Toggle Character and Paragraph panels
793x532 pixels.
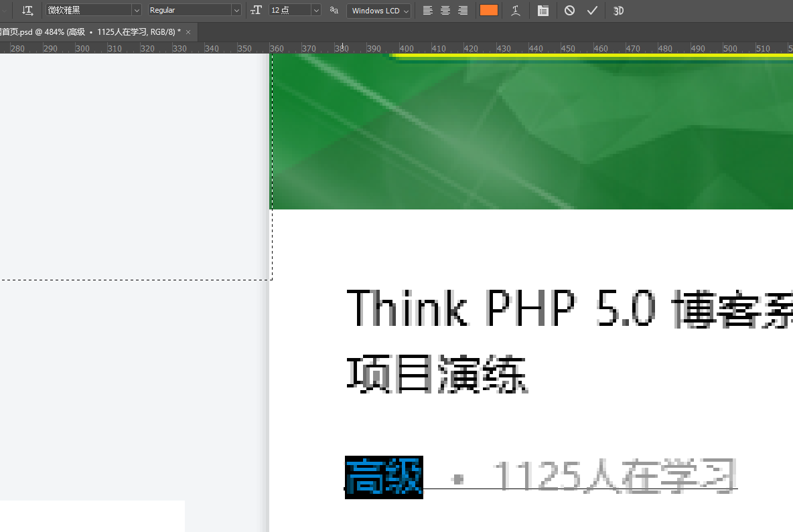[x=543, y=11]
